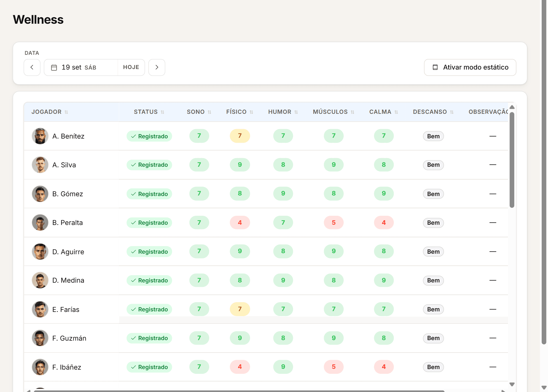Select B. Peralta Músculos score 5
The height and width of the screenshot is (392, 548).
click(x=334, y=223)
